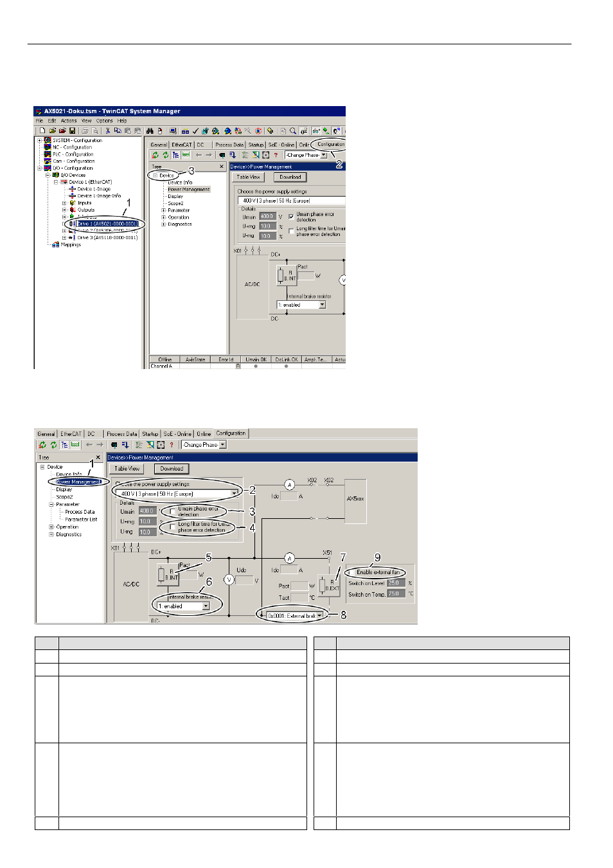
Task: Click the Download button in upper screenshot
Action: click(290, 177)
